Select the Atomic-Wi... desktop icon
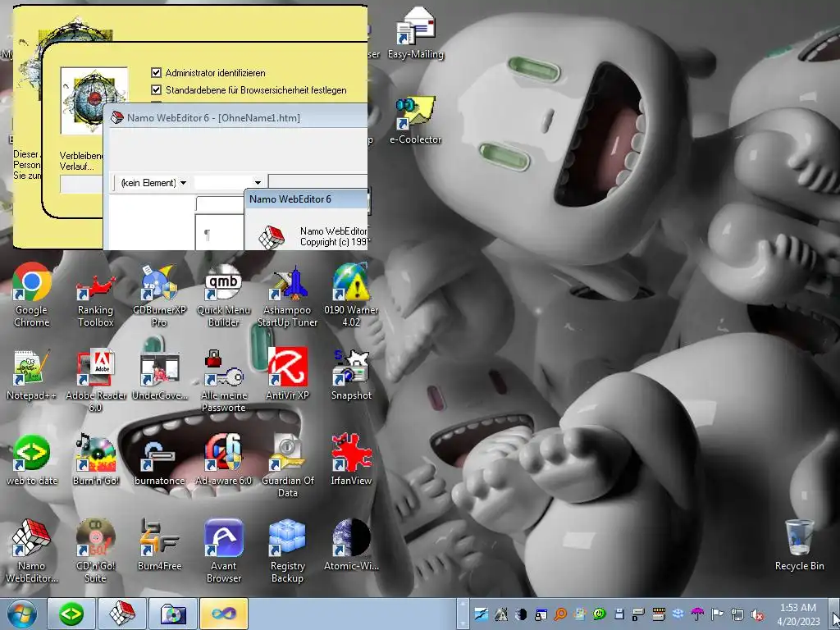This screenshot has height=630, width=840. 351,545
